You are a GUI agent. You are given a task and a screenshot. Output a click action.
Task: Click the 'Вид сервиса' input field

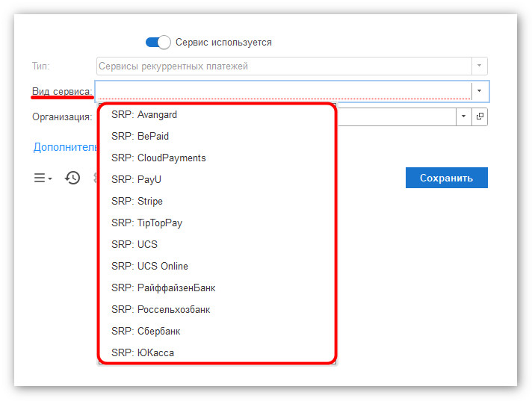284,91
